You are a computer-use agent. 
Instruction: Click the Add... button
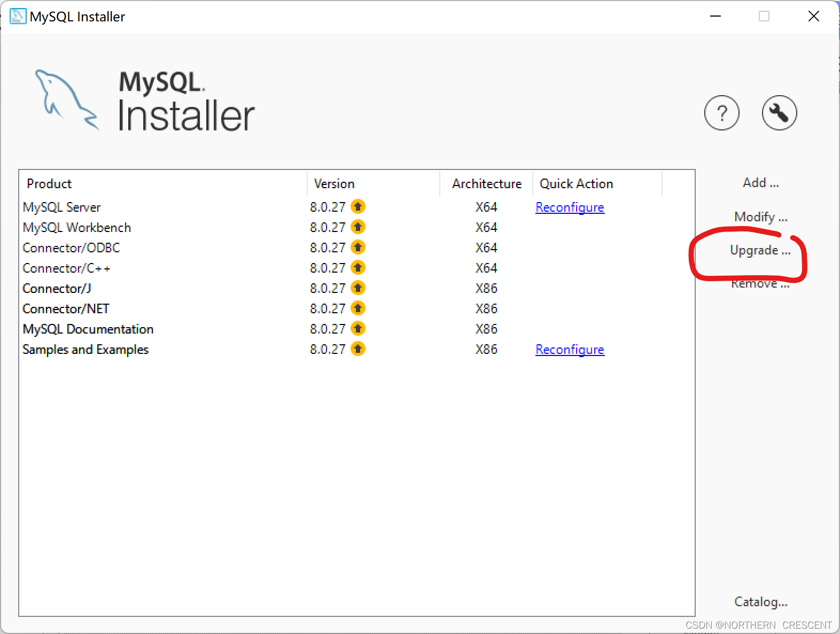pyautogui.click(x=760, y=183)
